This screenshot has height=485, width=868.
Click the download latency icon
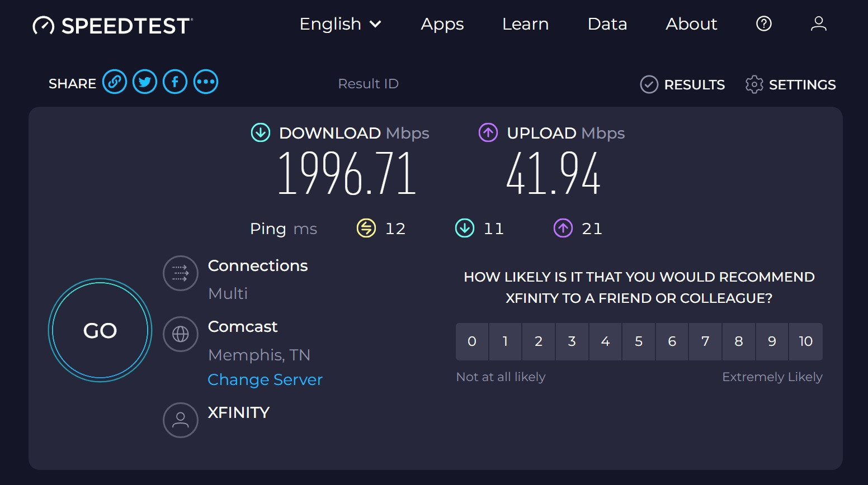point(465,228)
